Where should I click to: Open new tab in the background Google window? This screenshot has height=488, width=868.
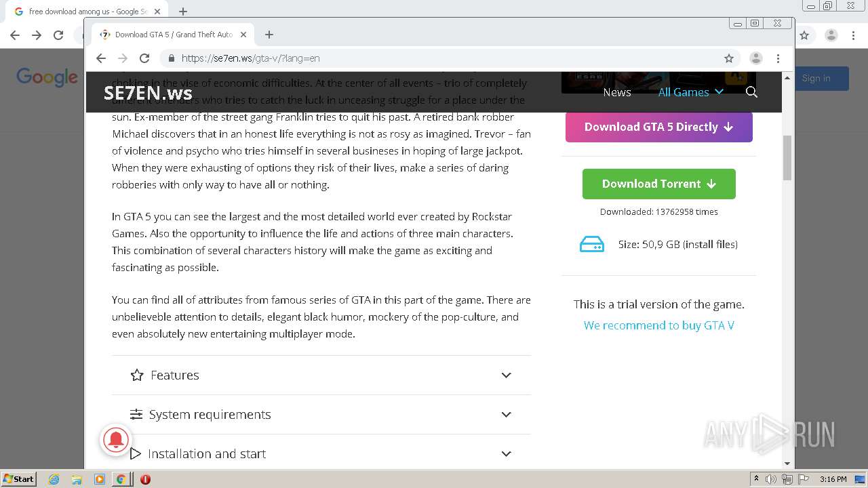pyautogui.click(x=183, y=12)
